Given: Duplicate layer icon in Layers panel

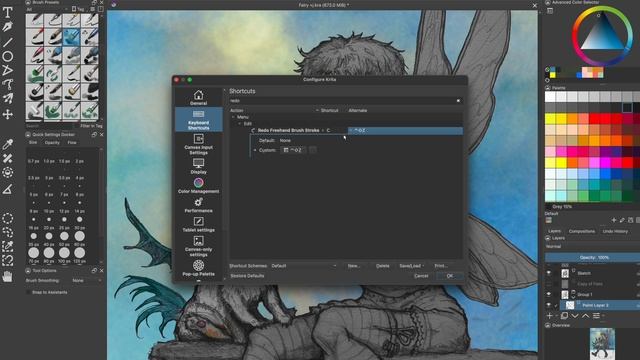Looking at the screenshot, I should point(564,316).
